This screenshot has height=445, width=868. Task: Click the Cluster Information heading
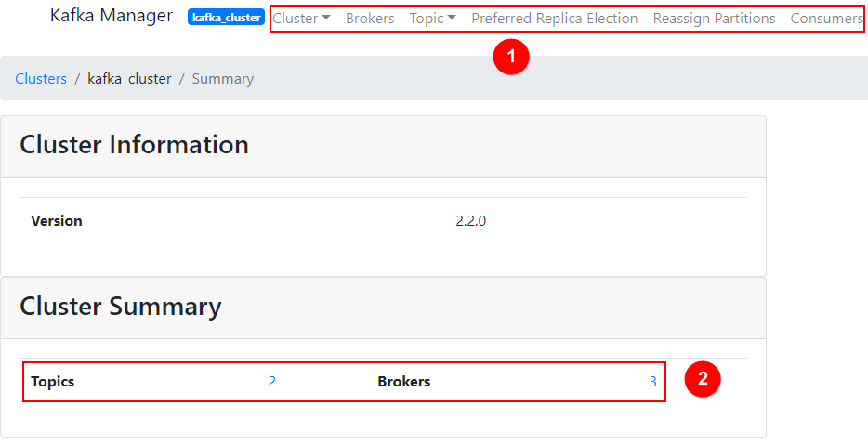pyautogui.click(x=134, y=145)
